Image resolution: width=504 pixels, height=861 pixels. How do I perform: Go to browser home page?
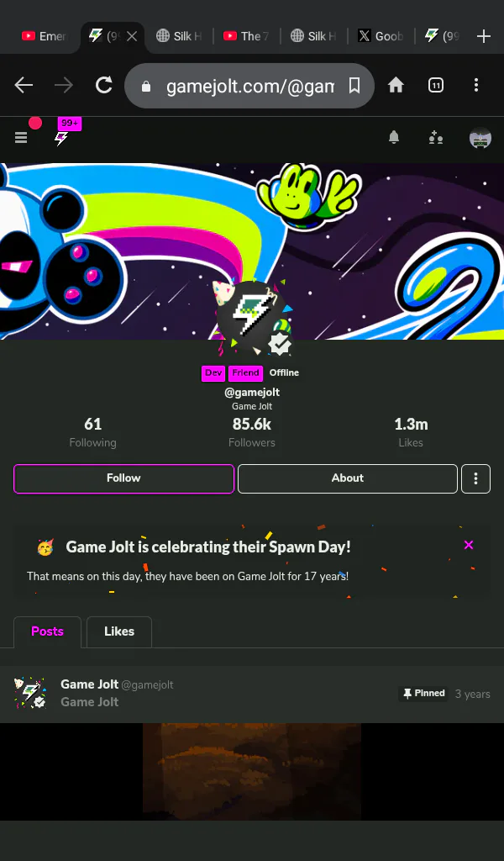(396, 85)
